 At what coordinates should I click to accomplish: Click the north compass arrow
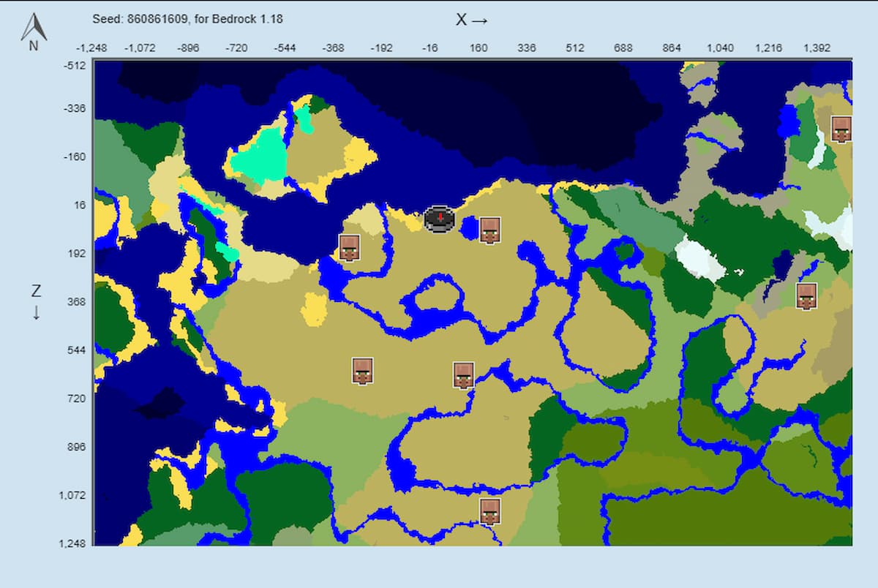(34, 31)
